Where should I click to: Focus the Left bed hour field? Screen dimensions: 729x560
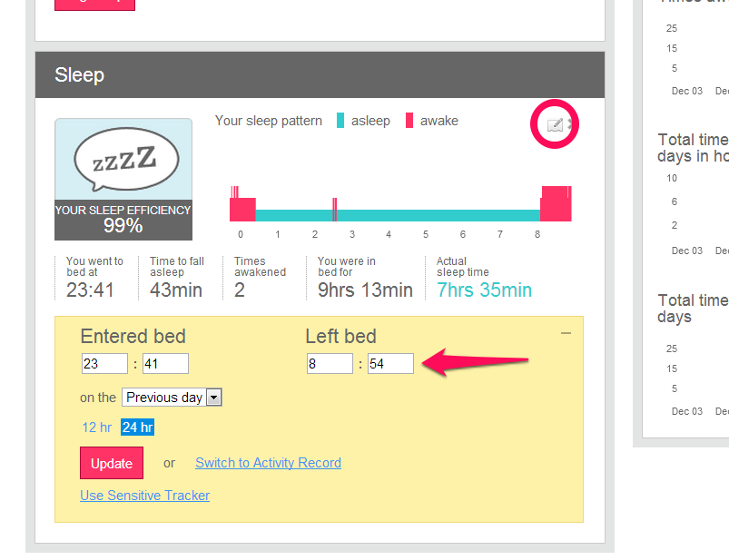[x=330, y=363]
